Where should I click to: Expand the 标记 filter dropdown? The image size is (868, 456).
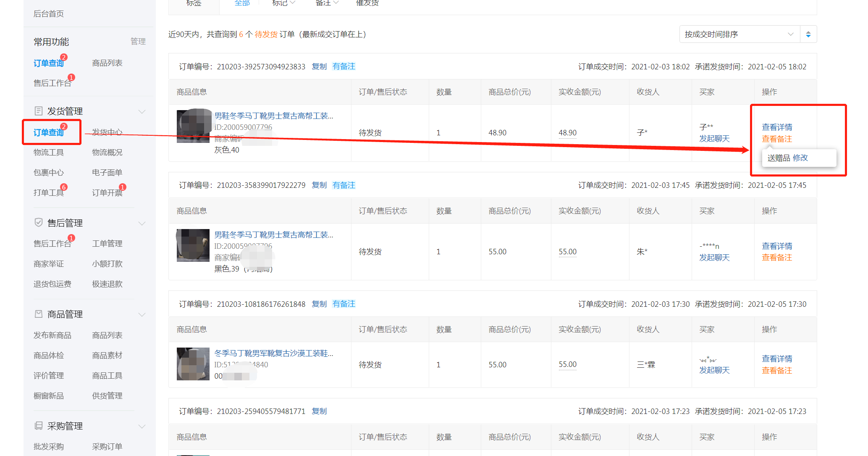coord(283,3)
